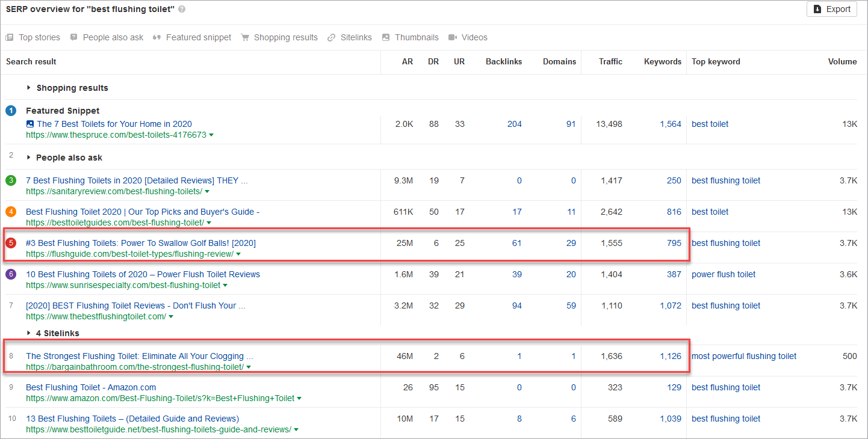Viewport: 868px width, 439px height.
Task: Open dropdown next to thespruce.com URL
Action: click(x=211, y=135)
